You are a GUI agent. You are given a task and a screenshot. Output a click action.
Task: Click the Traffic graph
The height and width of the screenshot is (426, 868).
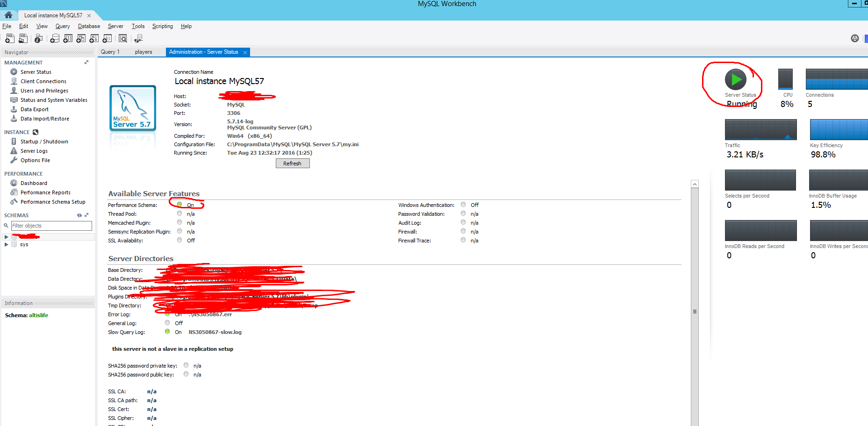(760, 129)
